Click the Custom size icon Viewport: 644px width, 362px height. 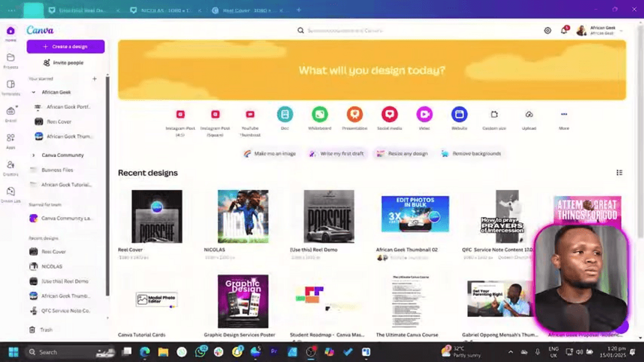click(x=494, y=115)
